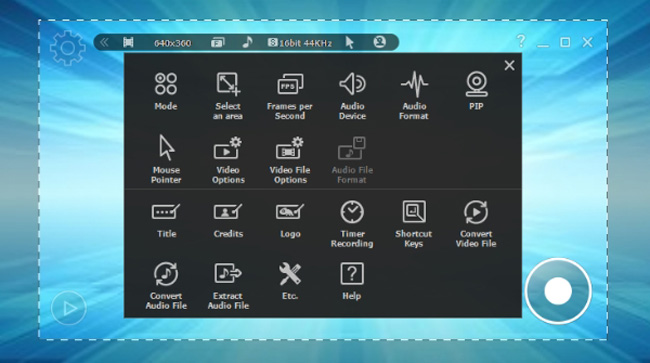Screen dimensions: 650x363
Task: Click the FPS icon in top toolbar
Action: [x=218, y=42]
